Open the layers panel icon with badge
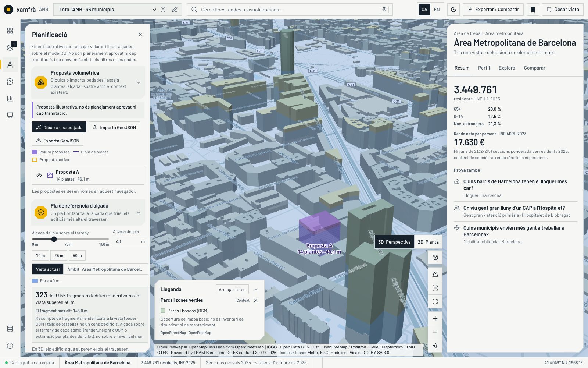This screenshot has width=588, height=368. pos(10,47)
